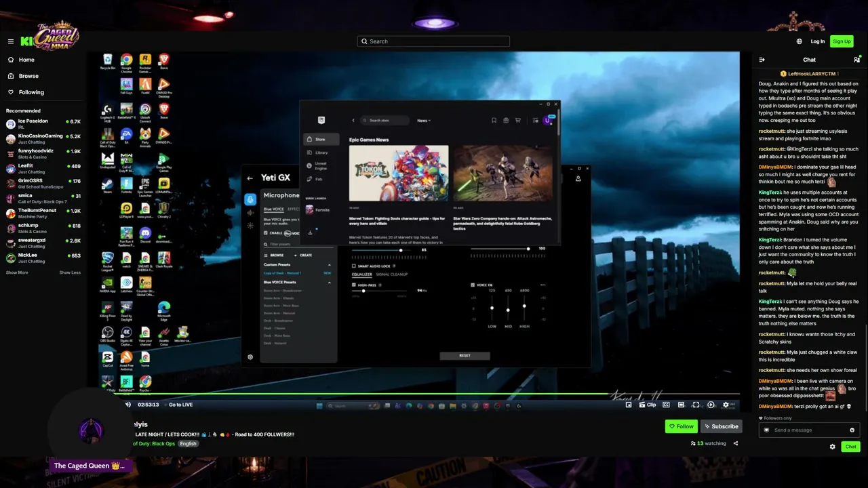
Task: Click Create preset in Yeti GX
Action: tap(303, 256)
